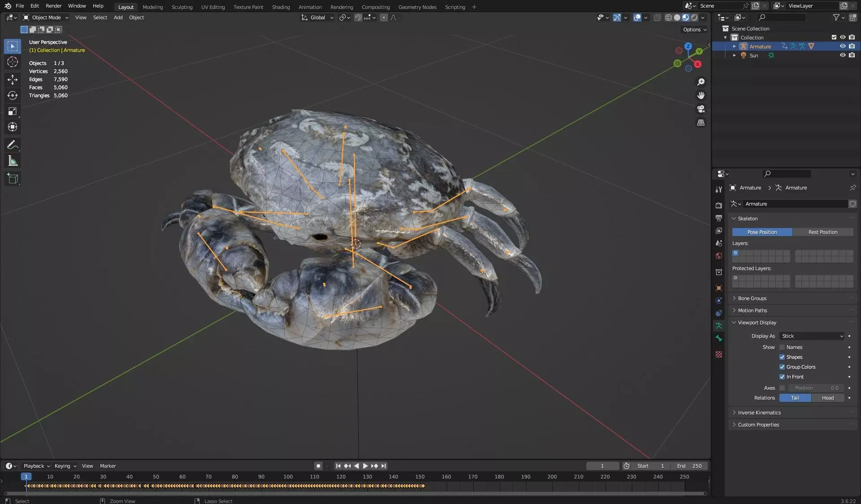Switch to the Geometry Nodes workspace tab
Viewport: 861px width, 504px height.
pyautogui.click(x=417, y=7)
